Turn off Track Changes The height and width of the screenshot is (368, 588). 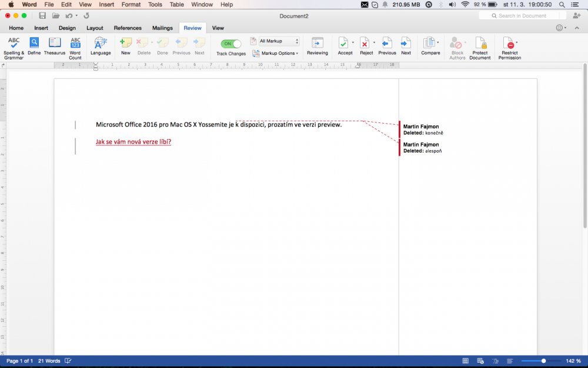pyautogui.click(x=229, y=42)
